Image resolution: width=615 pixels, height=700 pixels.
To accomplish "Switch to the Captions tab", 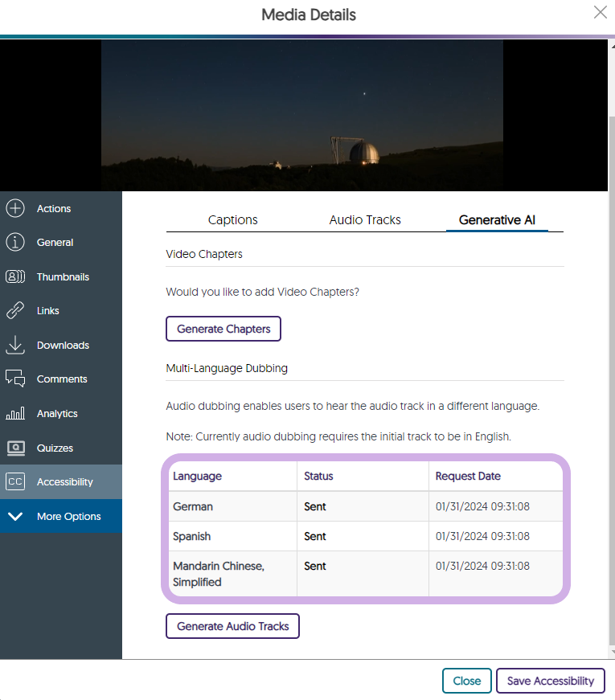I will click(232, 219).
